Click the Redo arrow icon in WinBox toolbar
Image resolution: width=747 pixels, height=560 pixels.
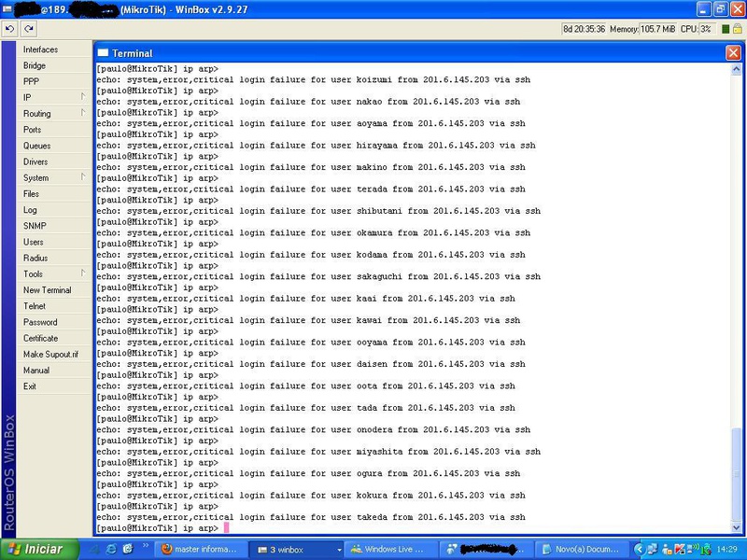29,29
